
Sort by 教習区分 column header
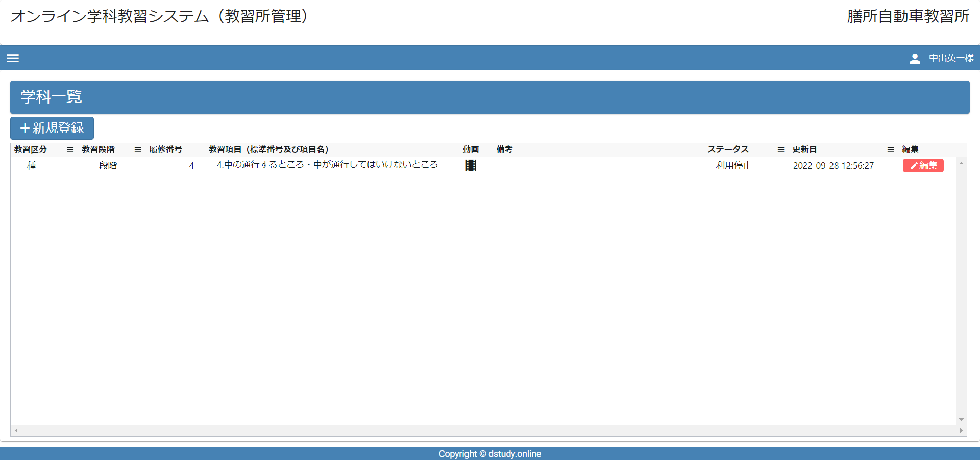coord(31,149)
